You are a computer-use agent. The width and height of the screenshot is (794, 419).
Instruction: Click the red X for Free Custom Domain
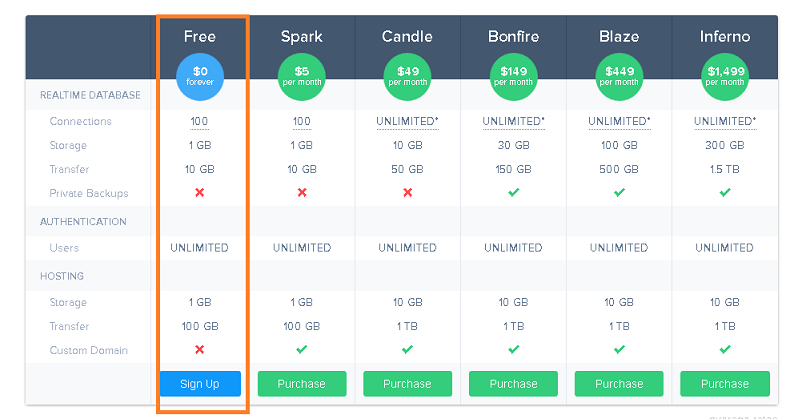coord(200,350)
